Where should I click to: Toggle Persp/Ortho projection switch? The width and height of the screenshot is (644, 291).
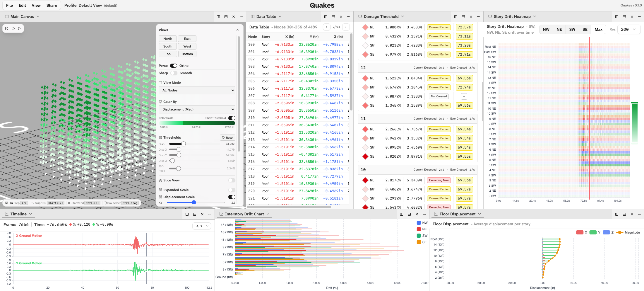tap(174, 66)
